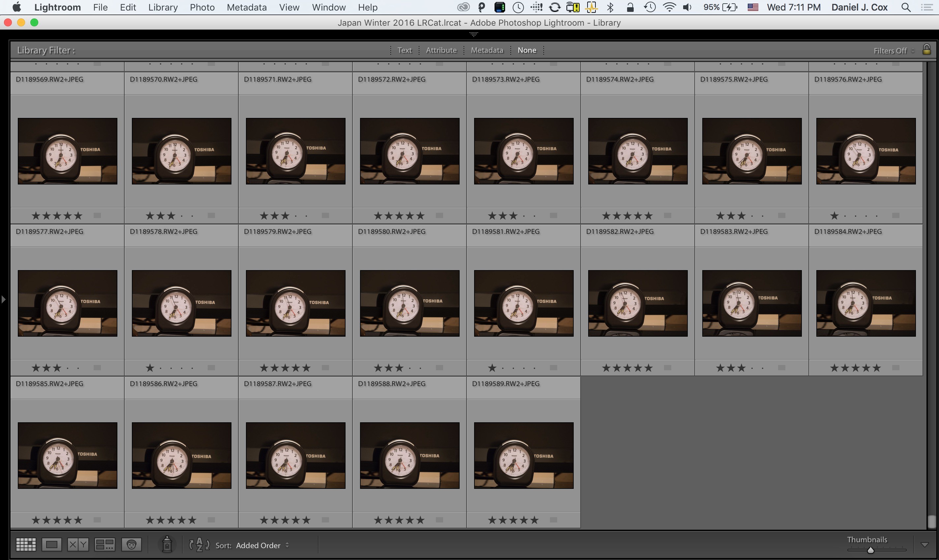Open the Notification Center list icon
The height and width of the screenshot is (560, 939).
point(926,7)
